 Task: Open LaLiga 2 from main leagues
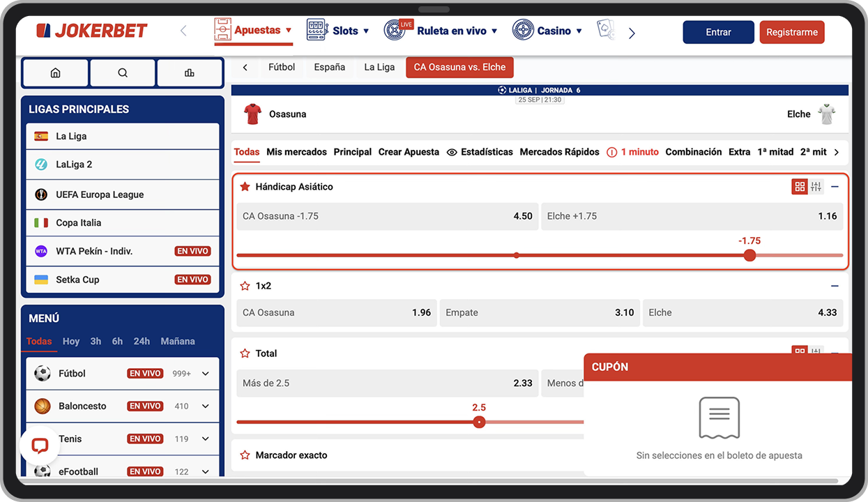tap(123, 165)
